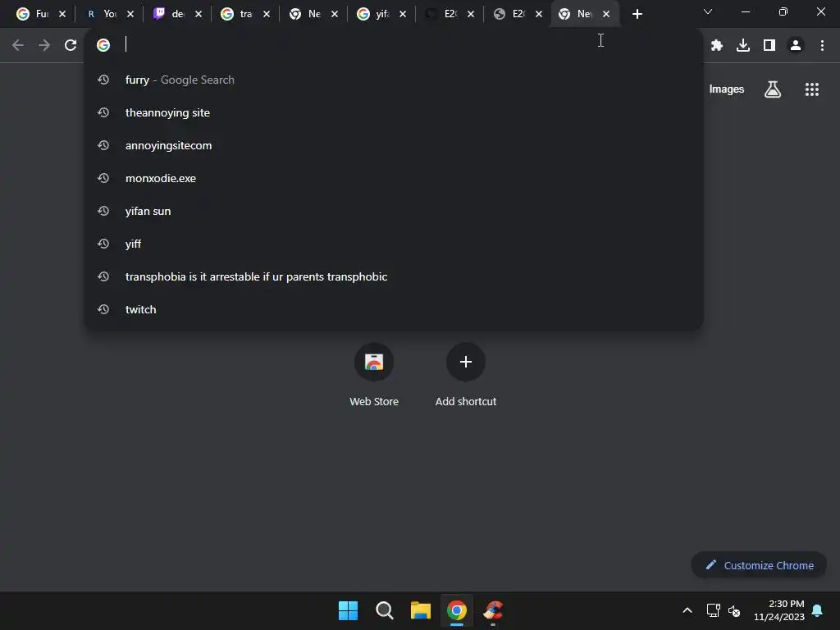The width and height of the screenshot is (840, 630).
Task: Open Search Labs flask icon
Action: [x=773, y=89]
